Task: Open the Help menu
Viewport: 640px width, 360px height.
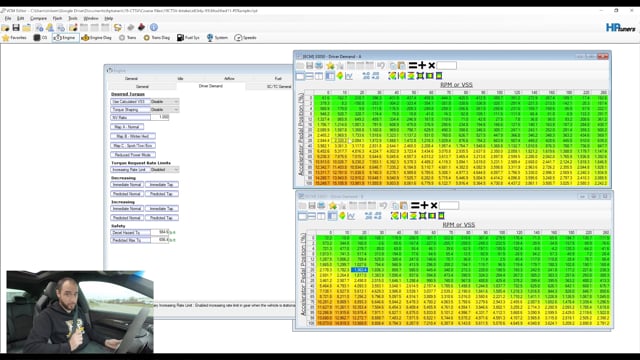Action: [109, 18]
